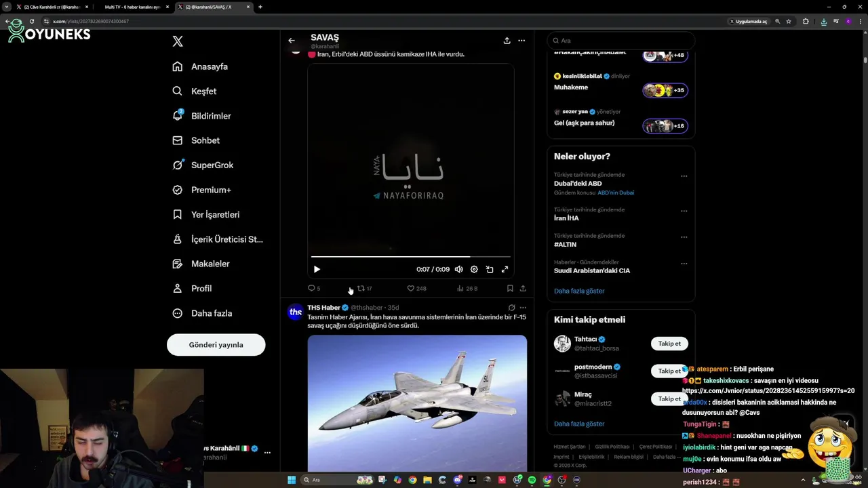Screen dimensions: 868x488
Task: Share the Erbil drone post
Action: 523,288
